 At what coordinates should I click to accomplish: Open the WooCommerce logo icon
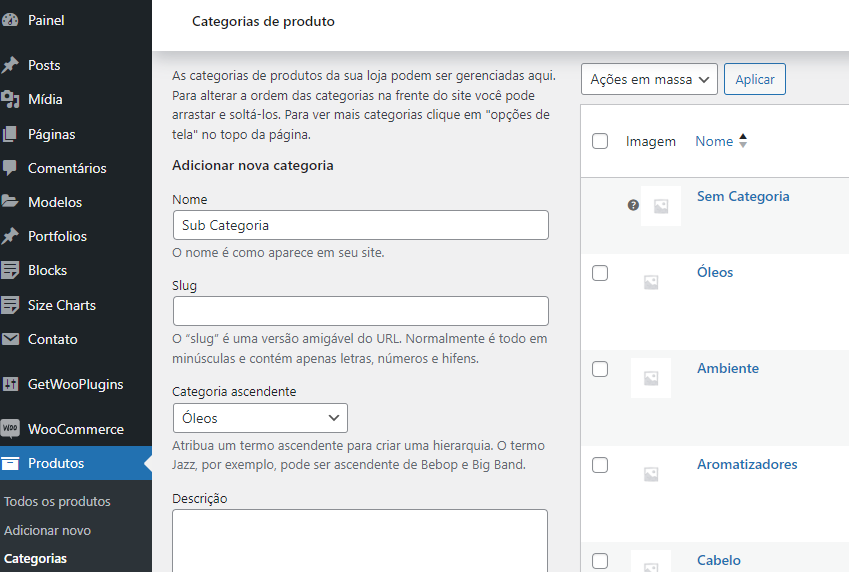point(11,429)
